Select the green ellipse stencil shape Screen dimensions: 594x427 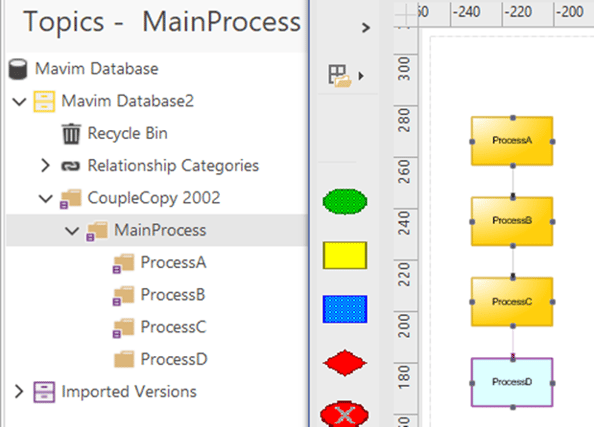coord(345,202)
